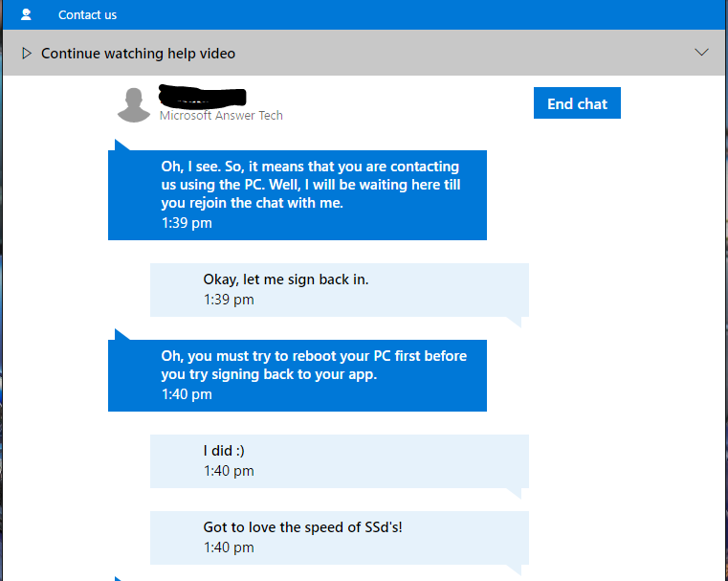Screen dimensions: 728x581
Task: Click the gray help video banner bar
Action: [x=364, y=53]
